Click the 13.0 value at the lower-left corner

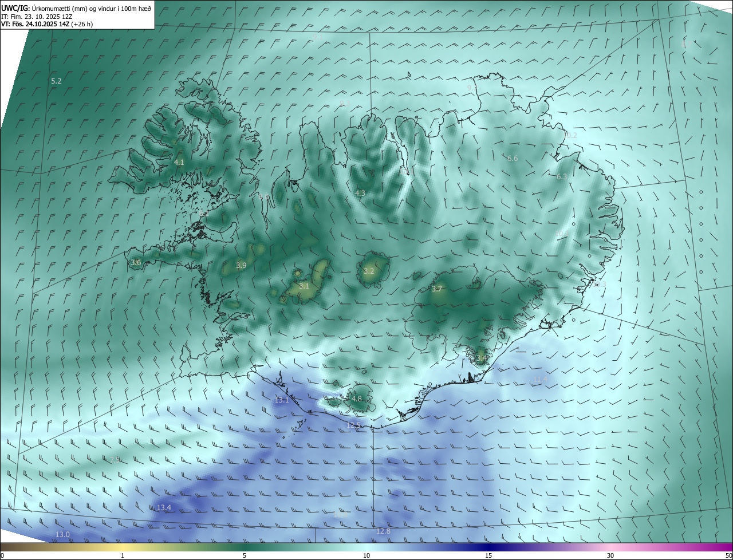[62, 535]
